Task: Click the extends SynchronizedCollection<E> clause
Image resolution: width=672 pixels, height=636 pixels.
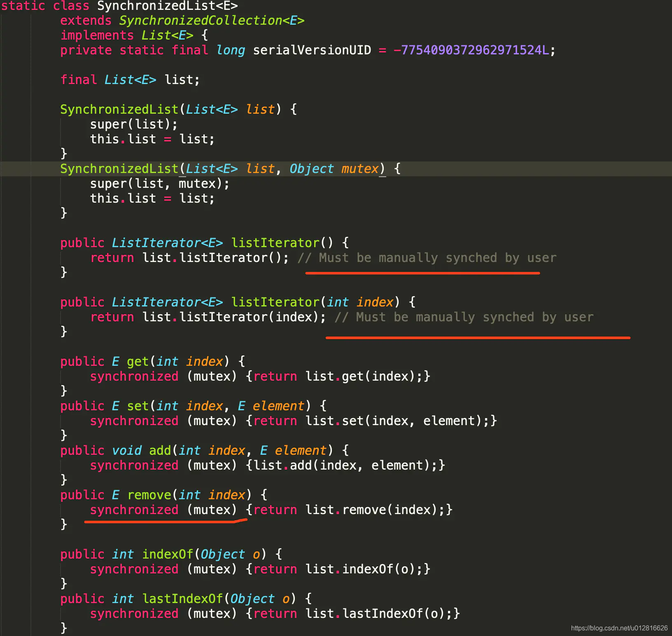Action: (x=183, y=20)
